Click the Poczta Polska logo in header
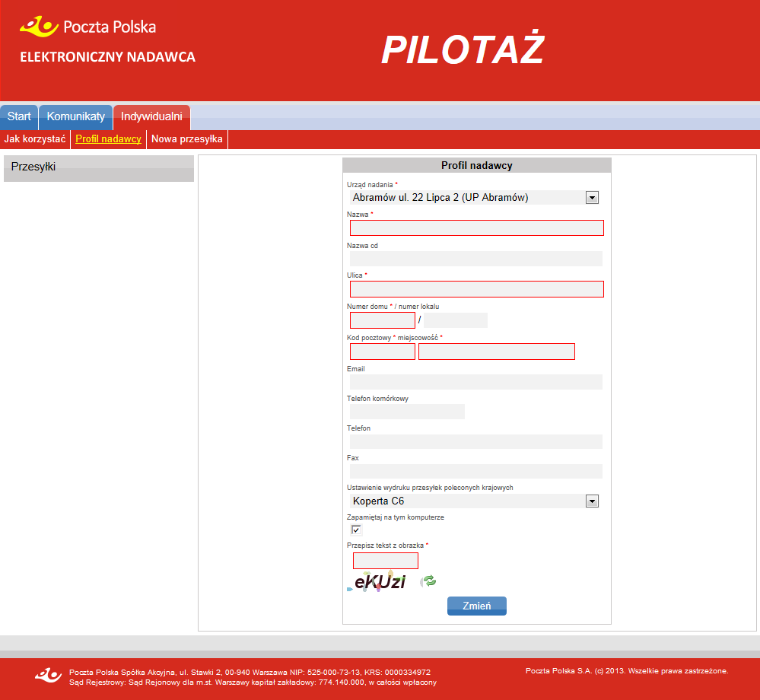 coord(87,27)
